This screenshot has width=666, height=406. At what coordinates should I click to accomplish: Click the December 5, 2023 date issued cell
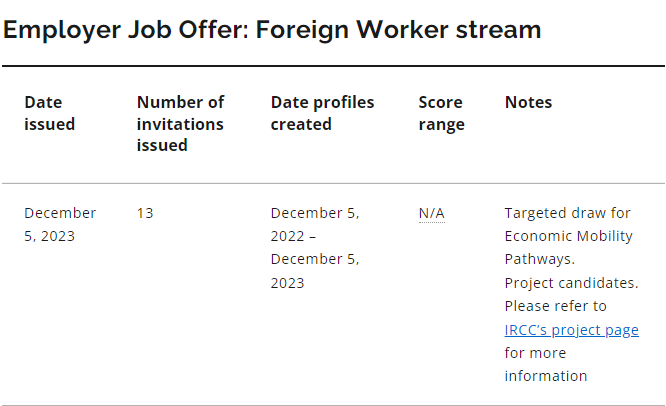click(60, 224)
